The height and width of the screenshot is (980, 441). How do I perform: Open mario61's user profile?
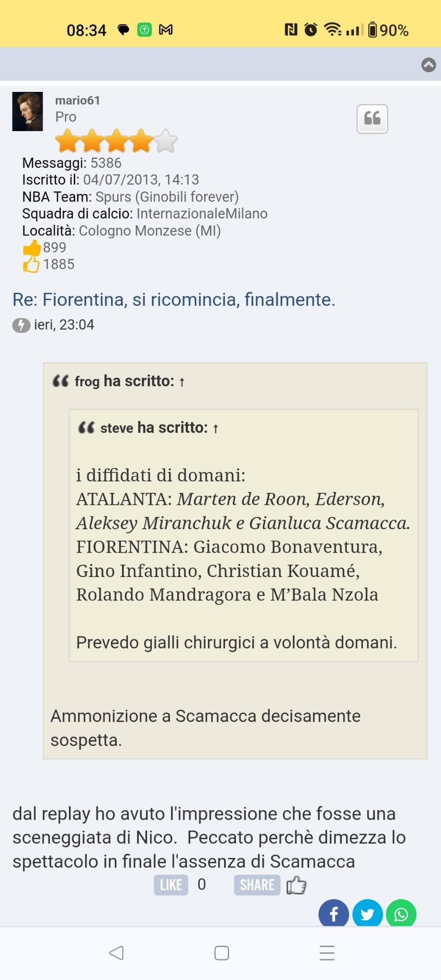[x=77, y=100]
